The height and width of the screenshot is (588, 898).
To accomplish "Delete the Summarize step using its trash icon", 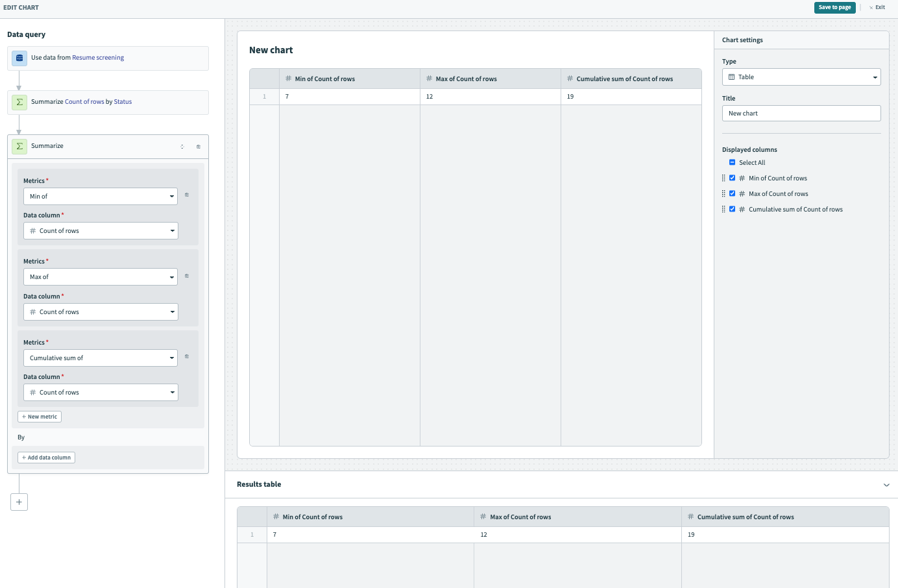I will [199, 147].
